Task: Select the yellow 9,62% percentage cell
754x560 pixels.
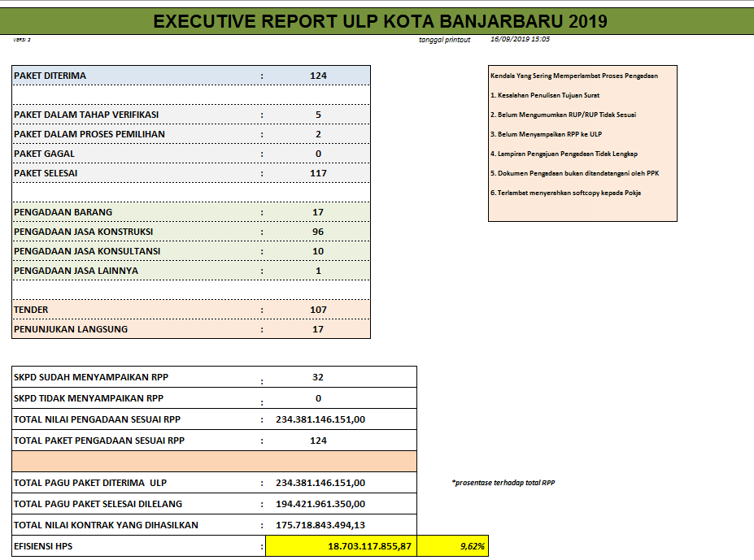Action: [472, 546]
